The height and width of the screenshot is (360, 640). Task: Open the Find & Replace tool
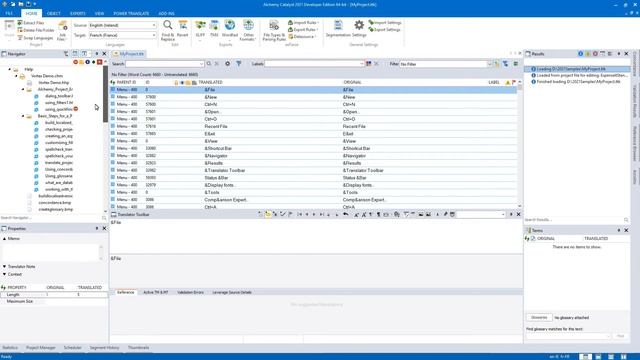tap(167, 30)
